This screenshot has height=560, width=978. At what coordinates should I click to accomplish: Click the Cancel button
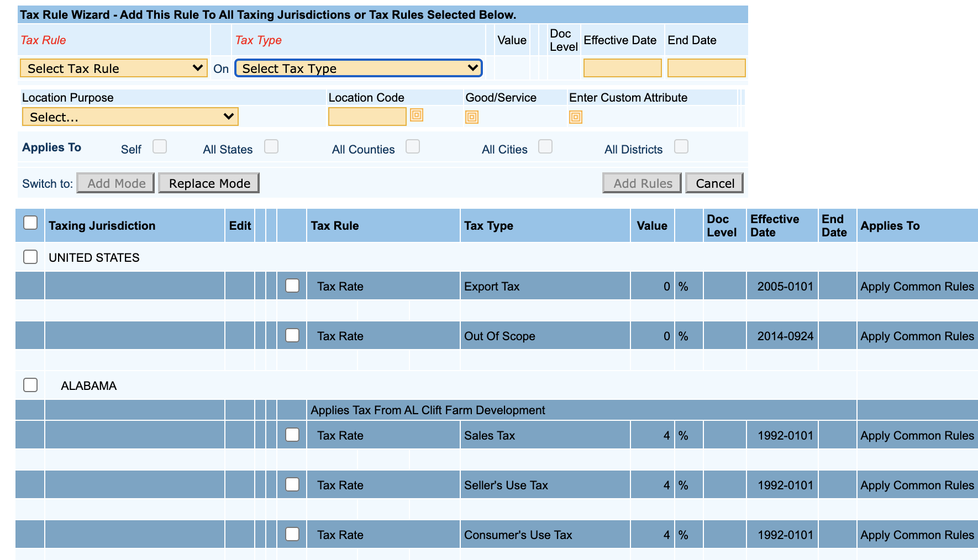point(714,183)
